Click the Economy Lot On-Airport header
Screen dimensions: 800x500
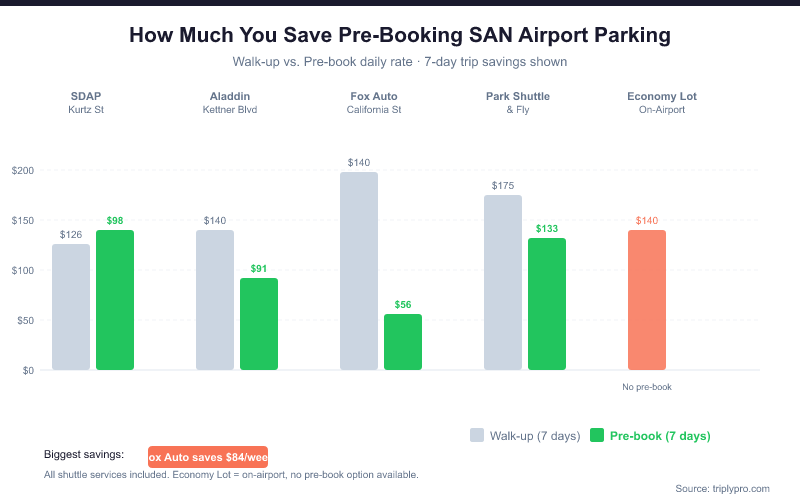pos(662,102)
